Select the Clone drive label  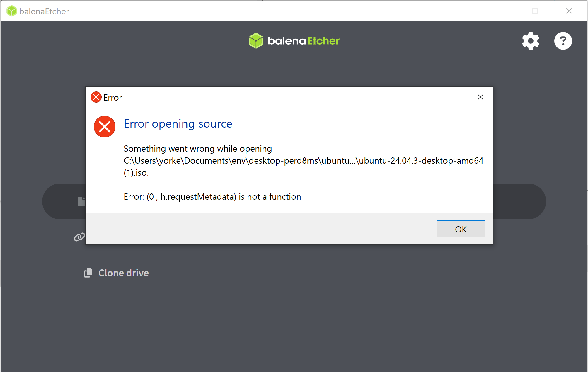point(123,273)
